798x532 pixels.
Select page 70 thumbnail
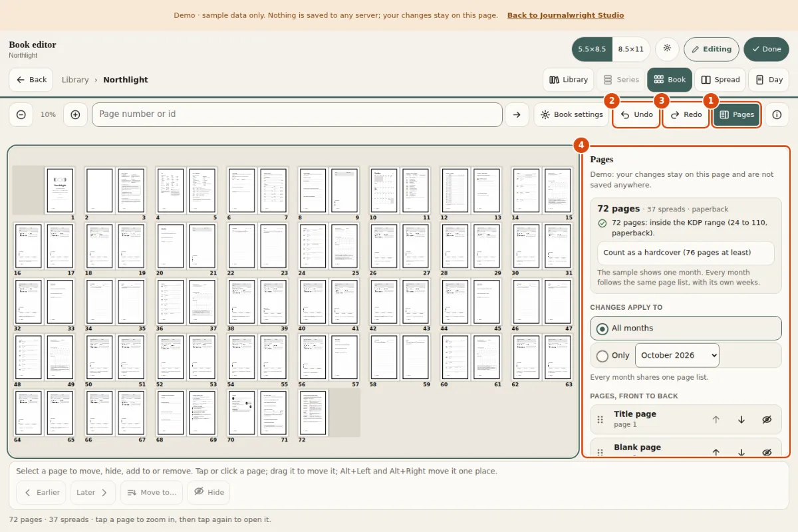click(x=241, y=413)
